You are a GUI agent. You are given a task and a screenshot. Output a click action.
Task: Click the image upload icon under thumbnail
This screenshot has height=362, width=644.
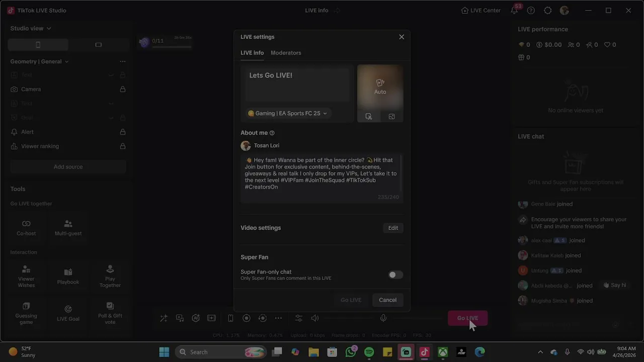click(392, 117)
